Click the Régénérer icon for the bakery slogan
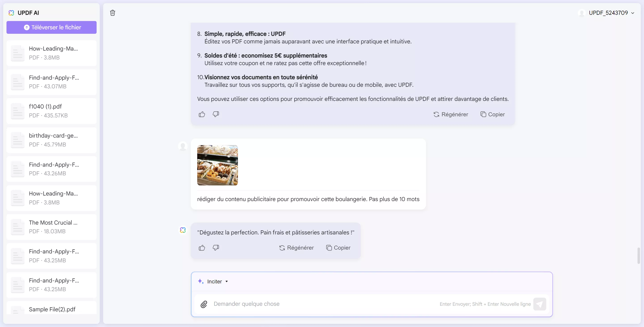This screenshot has height=327, width=644. pyautogui.click(x=282, y=248)
